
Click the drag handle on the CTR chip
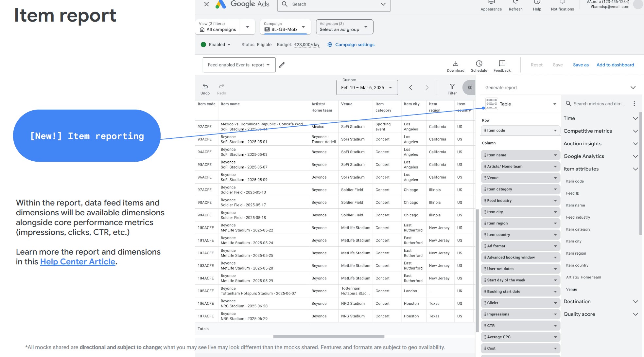pos(485,326)
